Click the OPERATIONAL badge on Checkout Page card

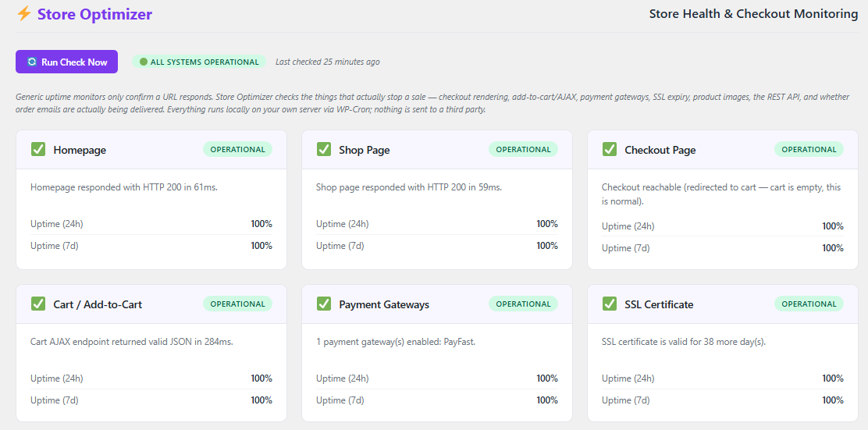coord(809,149)
